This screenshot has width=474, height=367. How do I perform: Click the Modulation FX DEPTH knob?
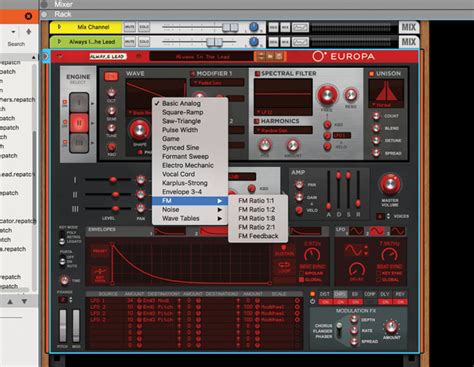354,320
